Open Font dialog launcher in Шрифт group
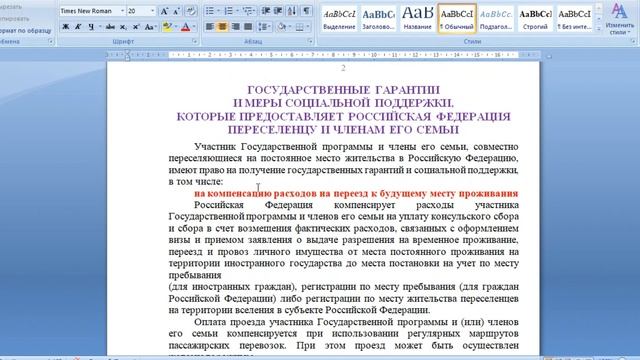The width and height of the screenshot is (640, 360). 195,42
